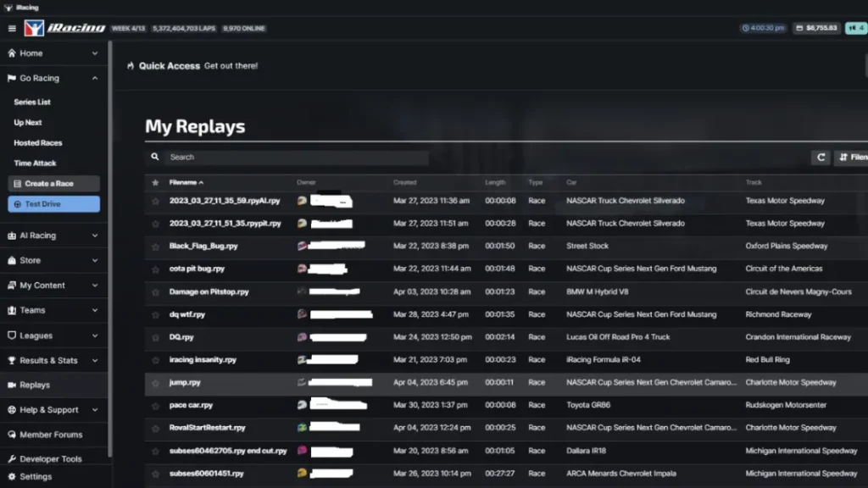
Task: Sort replays by Filename column
Action: [x=186, y=182]
